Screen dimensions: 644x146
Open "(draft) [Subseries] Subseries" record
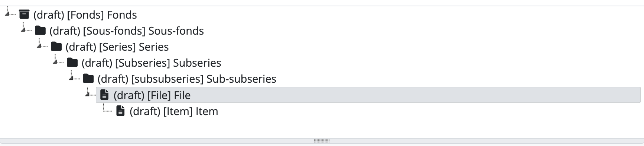pos(151,63)
